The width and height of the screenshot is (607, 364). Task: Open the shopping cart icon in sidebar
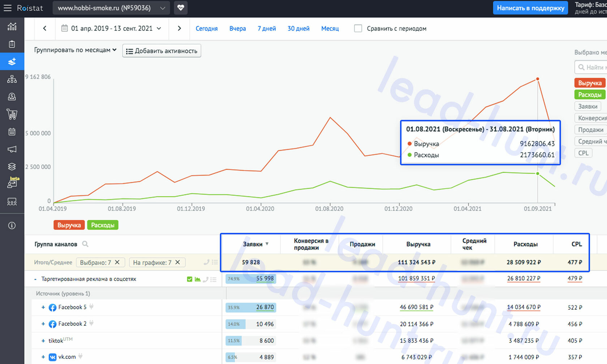12,114
